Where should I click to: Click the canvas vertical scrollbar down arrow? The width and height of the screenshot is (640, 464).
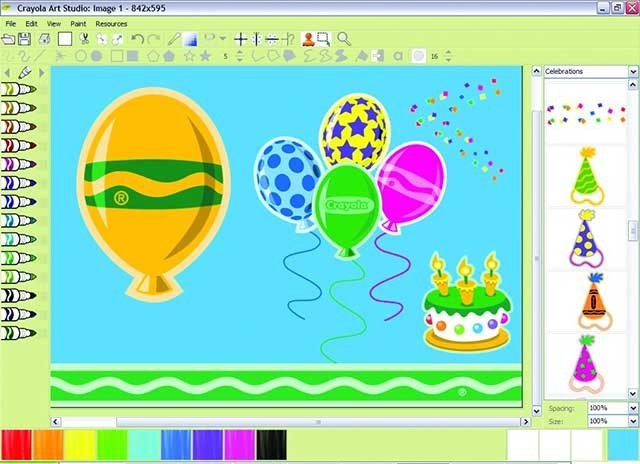pos(537,411)
